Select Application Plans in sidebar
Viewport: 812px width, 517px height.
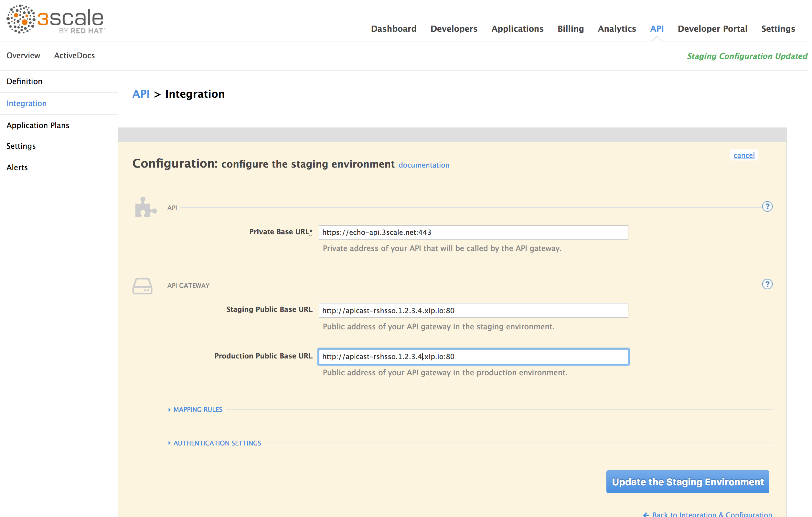pos(38,125)
